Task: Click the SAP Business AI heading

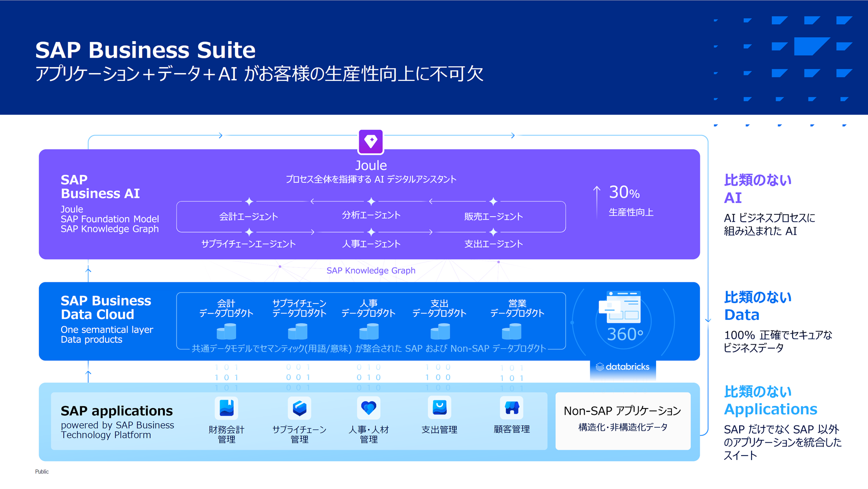Action: [x=100, y=186]
